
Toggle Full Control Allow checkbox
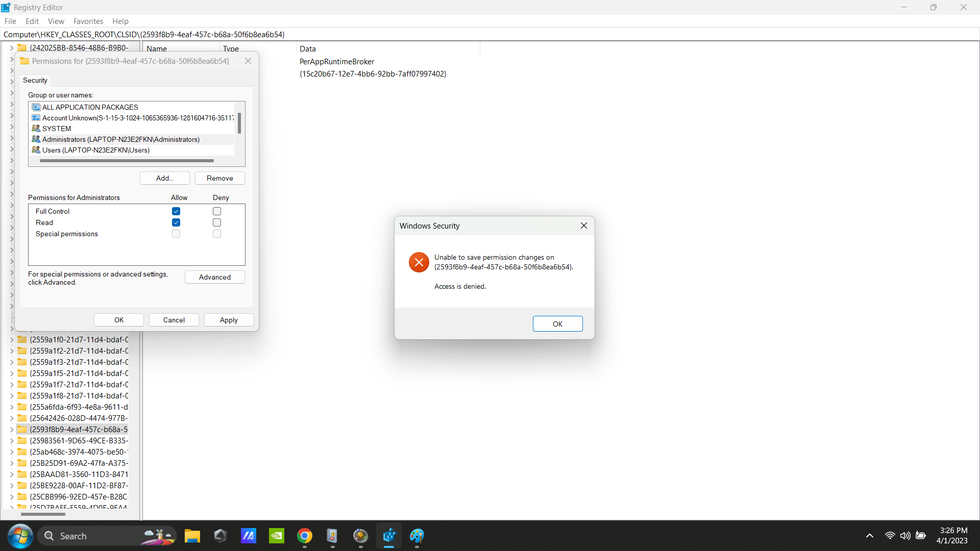[x=176, y=211]
